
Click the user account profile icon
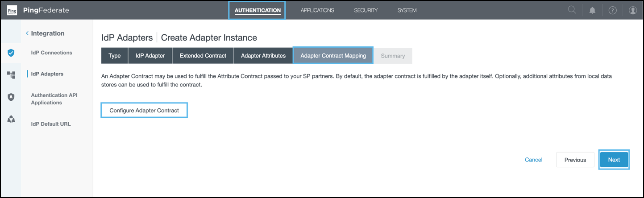[633, 10]
